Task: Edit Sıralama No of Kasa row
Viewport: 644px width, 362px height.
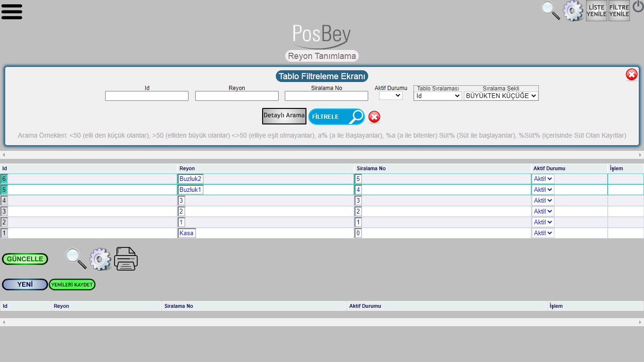Action: (358, 233)
